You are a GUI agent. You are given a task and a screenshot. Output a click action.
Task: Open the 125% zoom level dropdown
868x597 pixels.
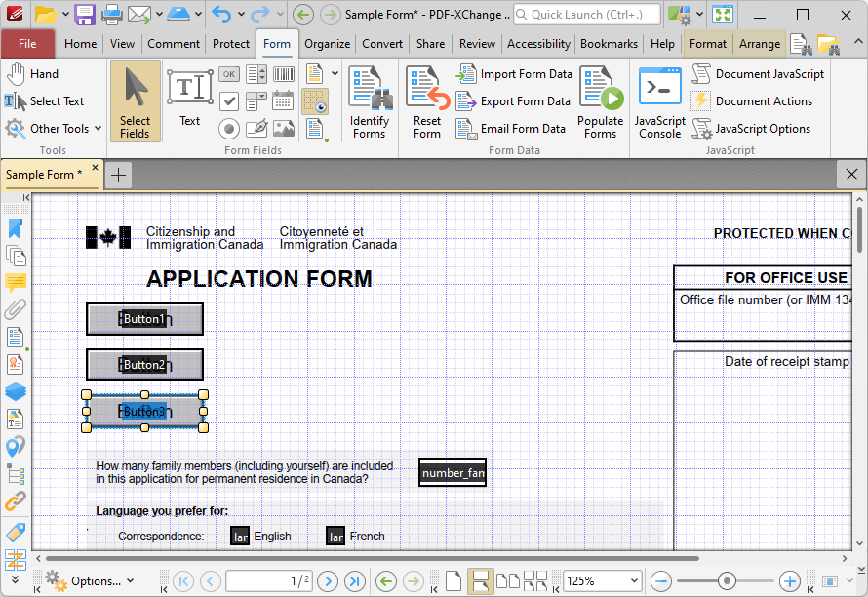tap(603, 581)
